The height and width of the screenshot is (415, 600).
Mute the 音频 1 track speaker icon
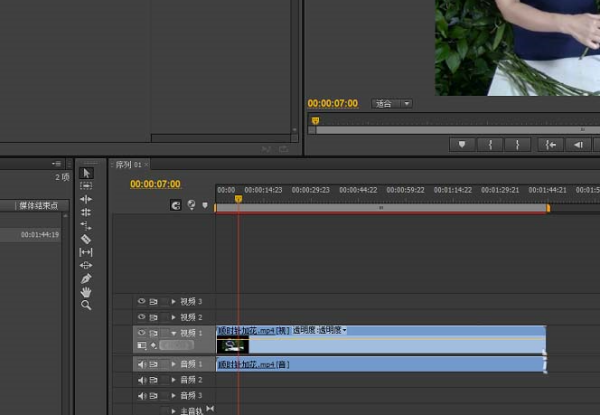pos(141,365)
